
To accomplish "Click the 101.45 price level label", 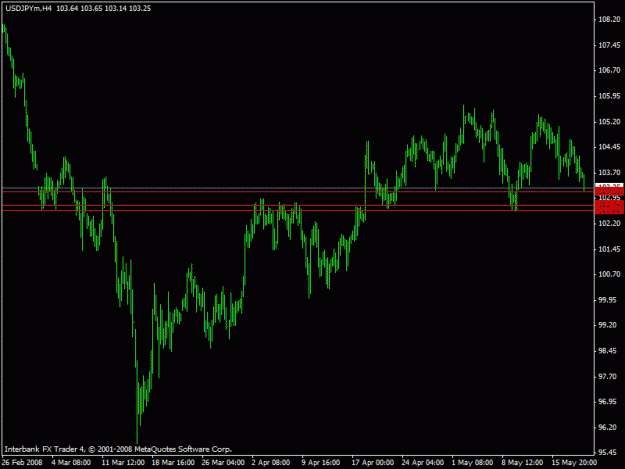I will coord(609,249).
